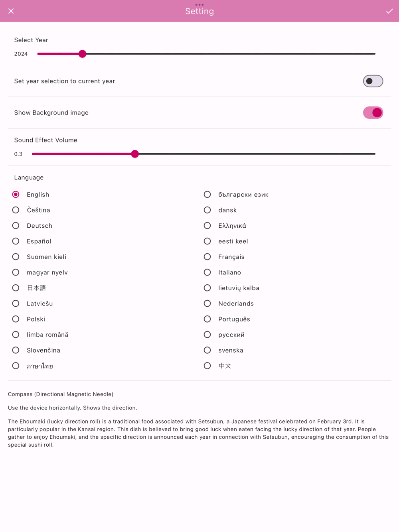This screenshot has width=399, height=532.
Task: Turn off Show Background image switch
Action: coord(373,113)
